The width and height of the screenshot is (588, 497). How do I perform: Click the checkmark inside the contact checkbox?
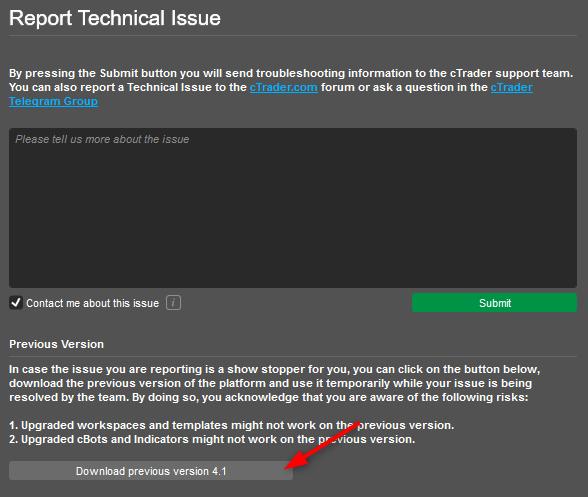[x=16, y=302]
